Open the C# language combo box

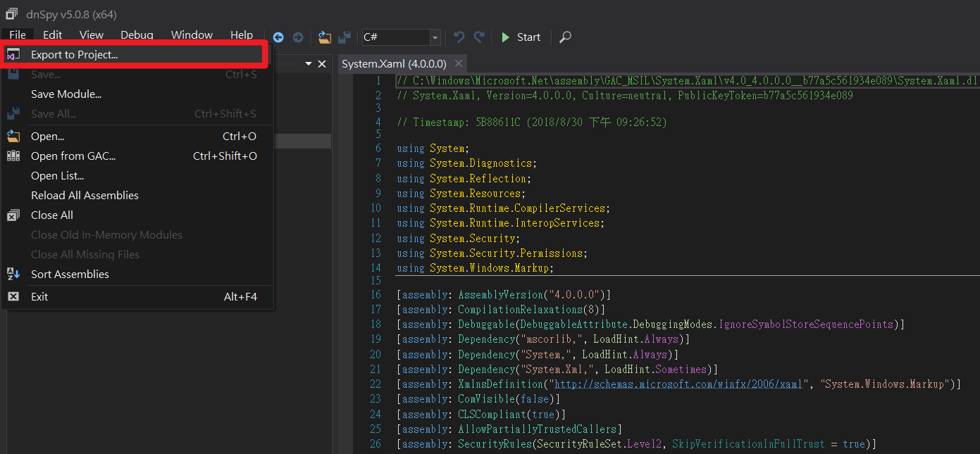pyautogui.click(x=401, y=37)
